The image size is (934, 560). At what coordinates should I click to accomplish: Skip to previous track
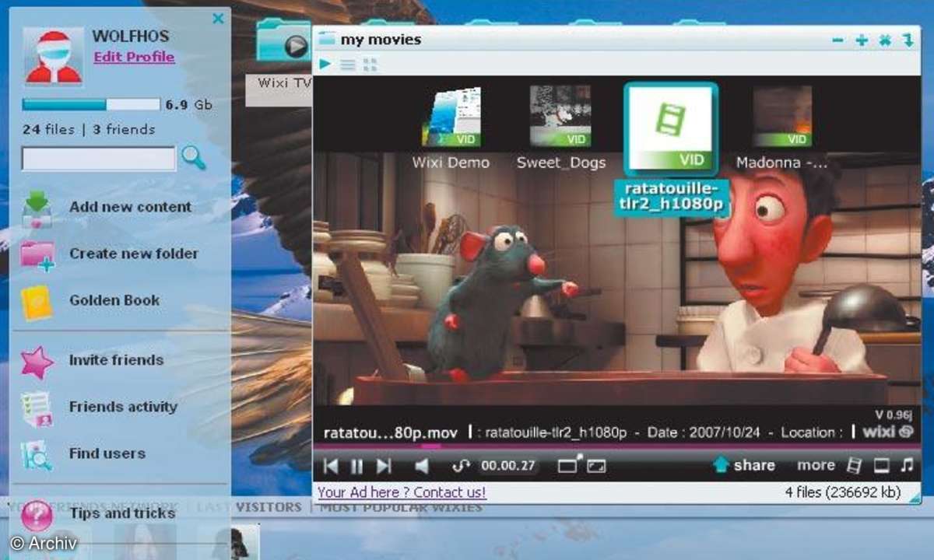click(x=331, y=466)
